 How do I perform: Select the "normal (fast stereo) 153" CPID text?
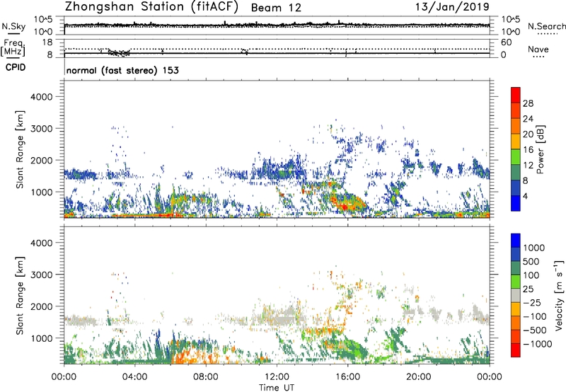(122, 71)
